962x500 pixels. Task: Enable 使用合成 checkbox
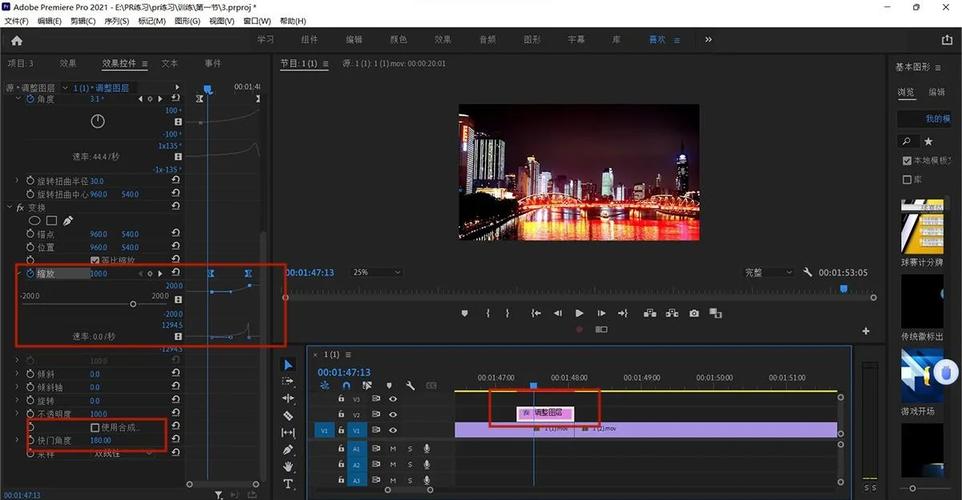[95, 428]
